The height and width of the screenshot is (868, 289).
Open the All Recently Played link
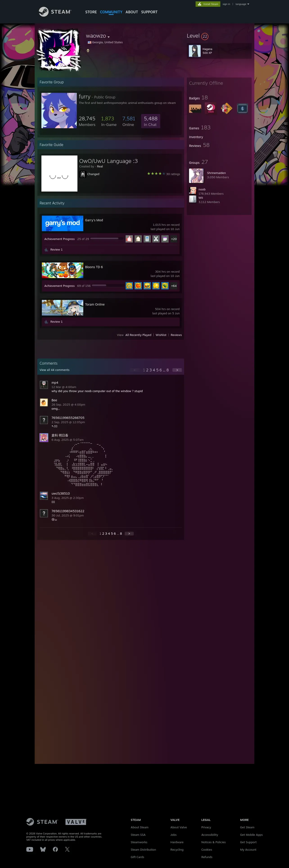pos(138,335)
